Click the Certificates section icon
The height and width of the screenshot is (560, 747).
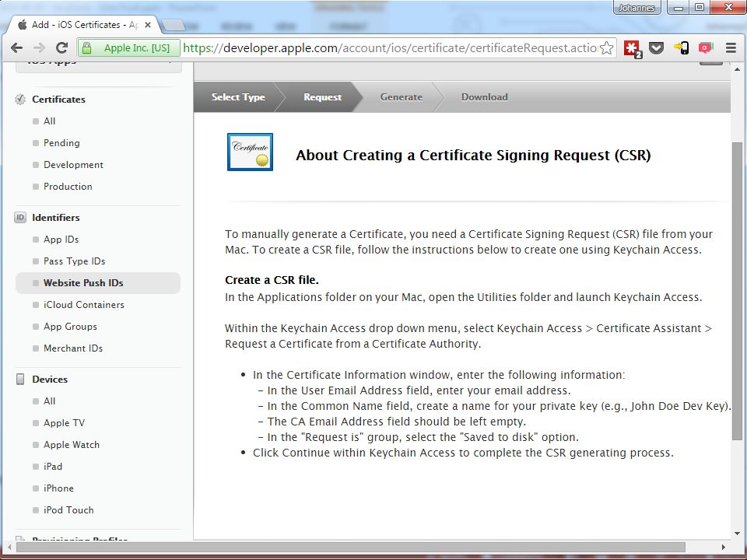point(20,99)
